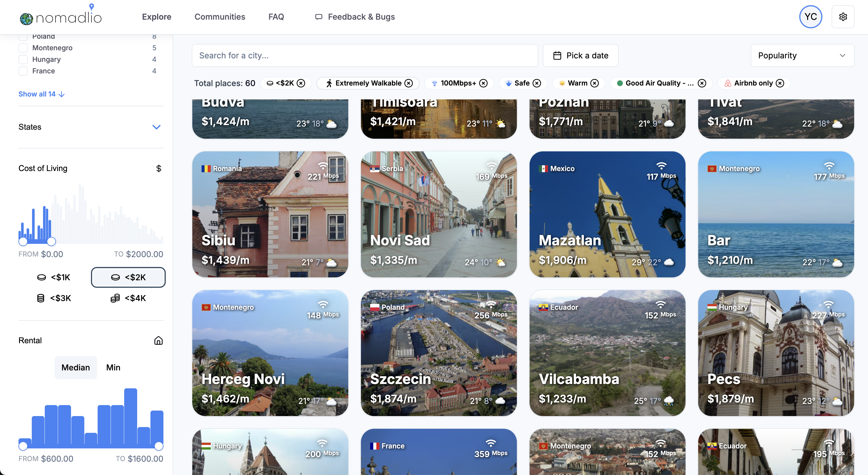Open the Popularity sort dropdown
Viewport: 868px width, 475px height.
802,56
